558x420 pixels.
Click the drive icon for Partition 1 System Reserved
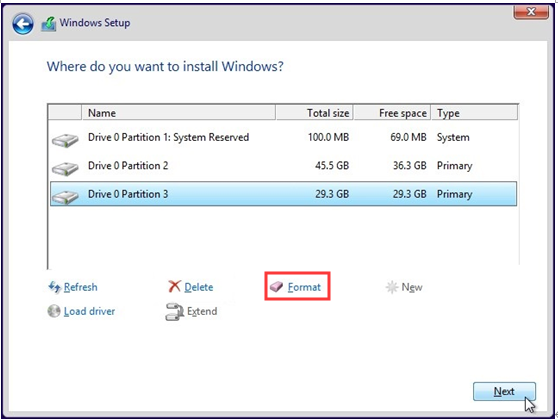click(x=65, y=140)
